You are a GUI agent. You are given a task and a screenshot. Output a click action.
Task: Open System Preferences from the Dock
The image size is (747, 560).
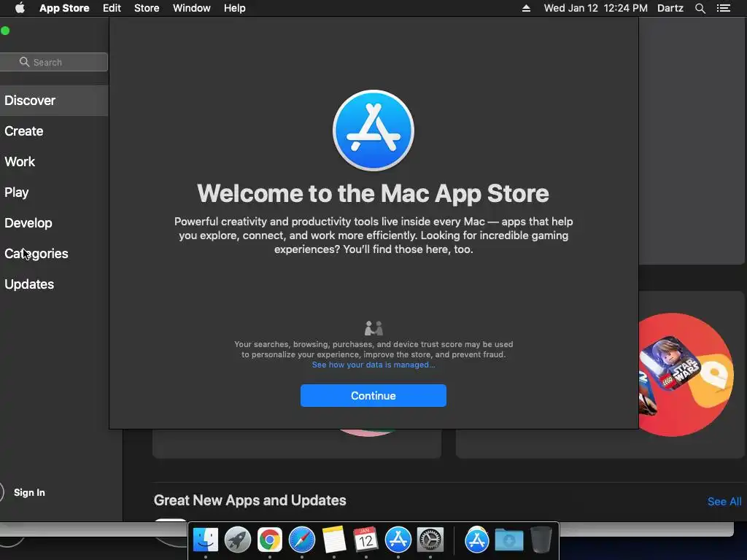[x=430, y=540]
